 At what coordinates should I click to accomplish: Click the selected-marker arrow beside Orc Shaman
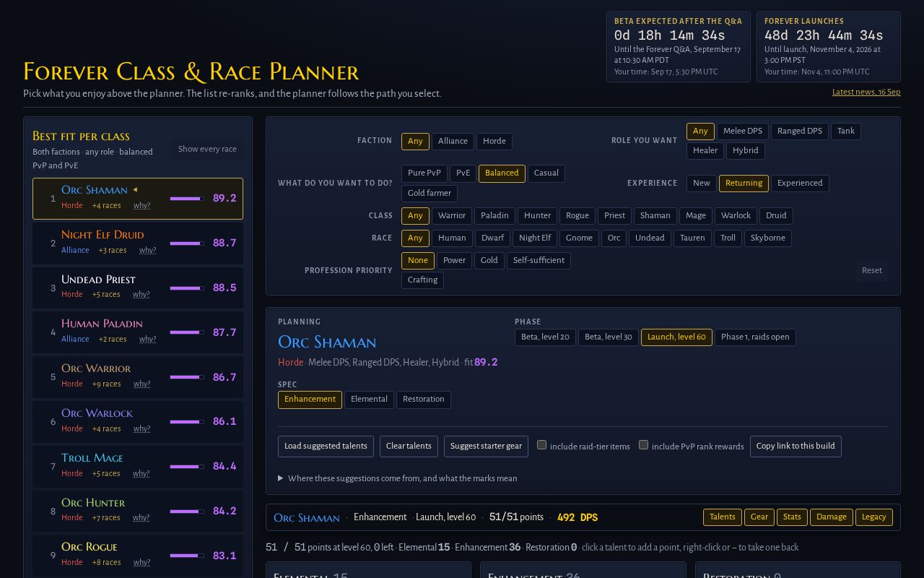tap(135, 190)
